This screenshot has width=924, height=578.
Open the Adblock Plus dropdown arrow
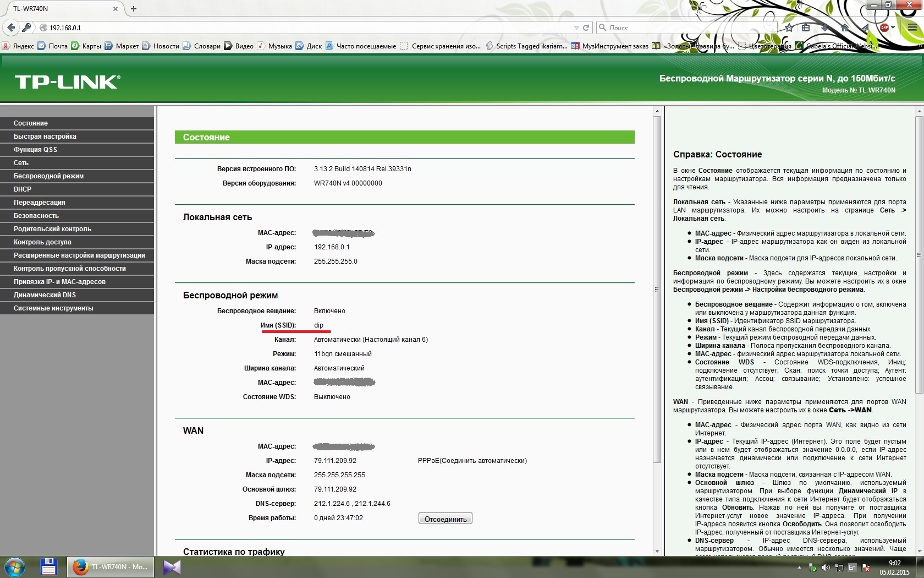click(x=893, y=28)
